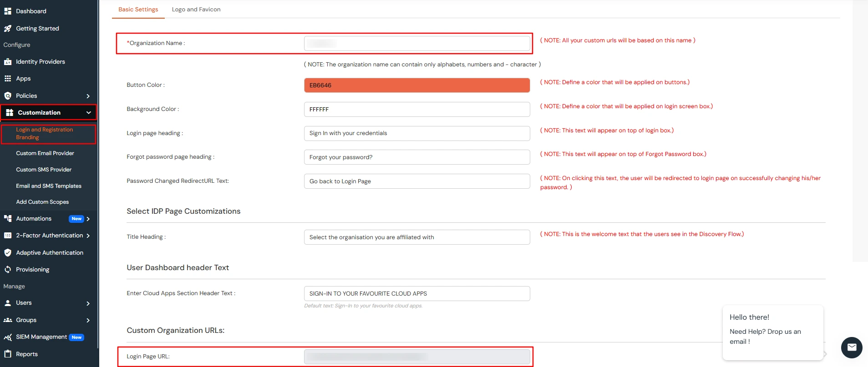Screen dimensions: 868x367
Task: Click the 2-Factor Authentication icon
Action: pyautogui.click(x=8, y=235)
